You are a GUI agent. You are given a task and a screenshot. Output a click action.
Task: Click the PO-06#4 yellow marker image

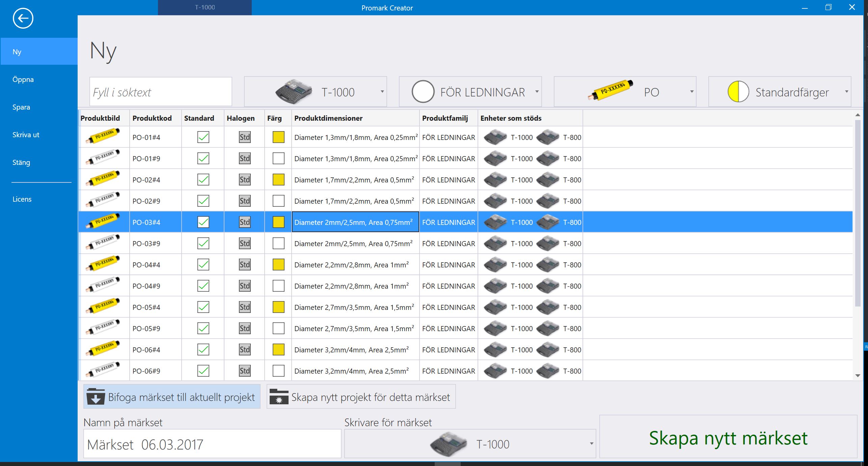pos(103,349)
